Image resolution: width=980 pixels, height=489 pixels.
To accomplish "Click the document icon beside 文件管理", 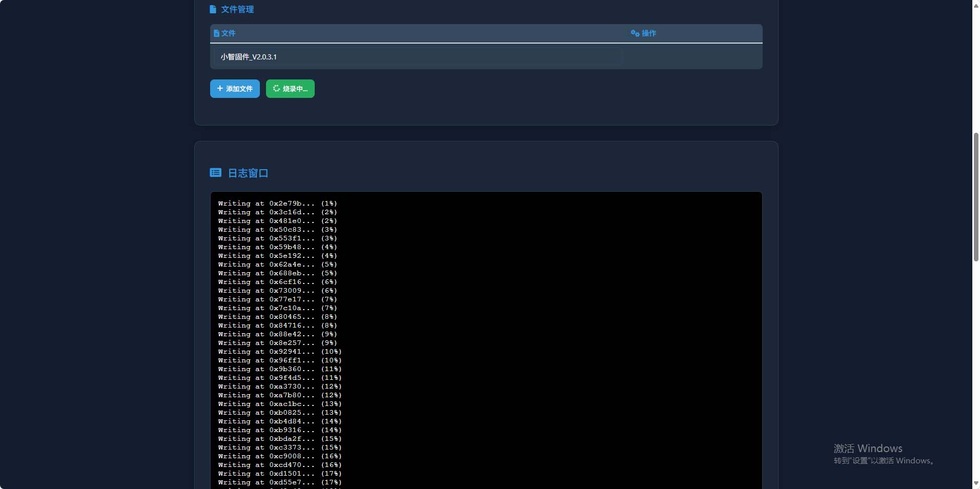I will tap(213, 9).
